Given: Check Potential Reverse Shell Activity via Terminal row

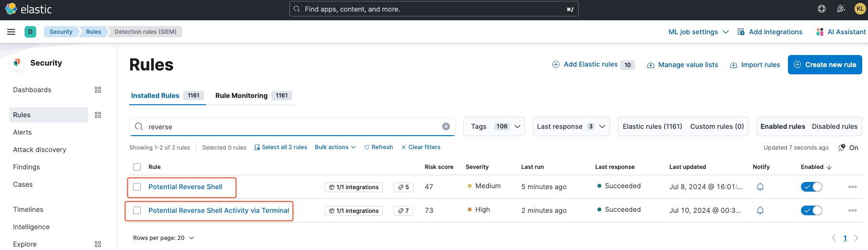Looking at the screenshot, I should [137, 210].
